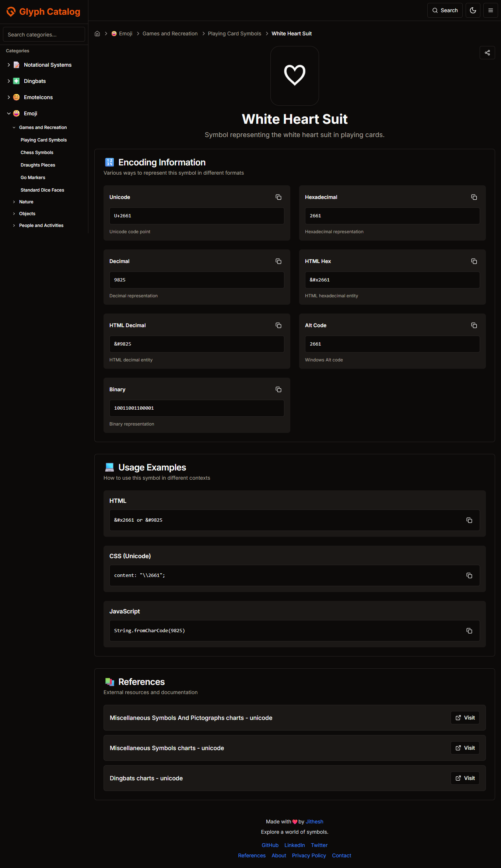Open the hamburger menu
Screen dimensions: 501x868
pyautogui.click(x=491, y=10)
